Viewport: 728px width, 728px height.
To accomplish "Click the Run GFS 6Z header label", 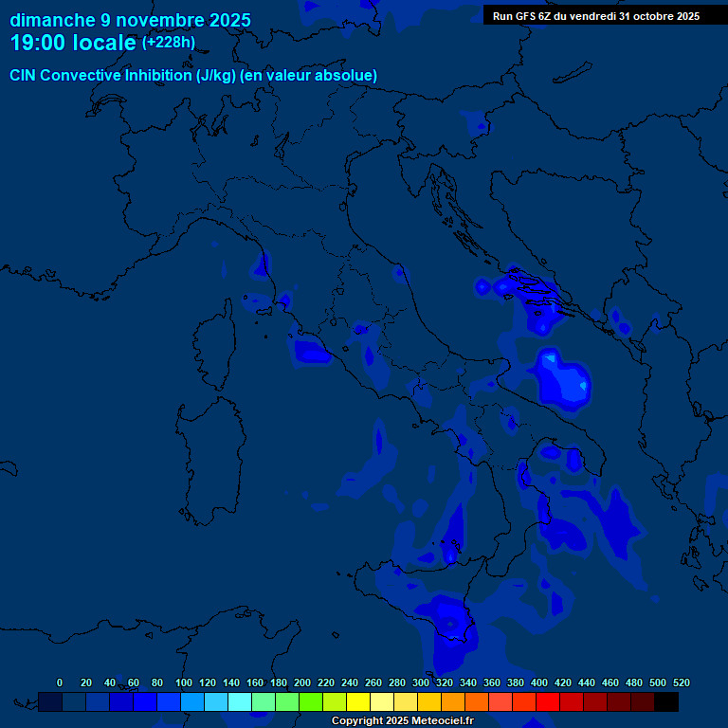I will point(595,16).
